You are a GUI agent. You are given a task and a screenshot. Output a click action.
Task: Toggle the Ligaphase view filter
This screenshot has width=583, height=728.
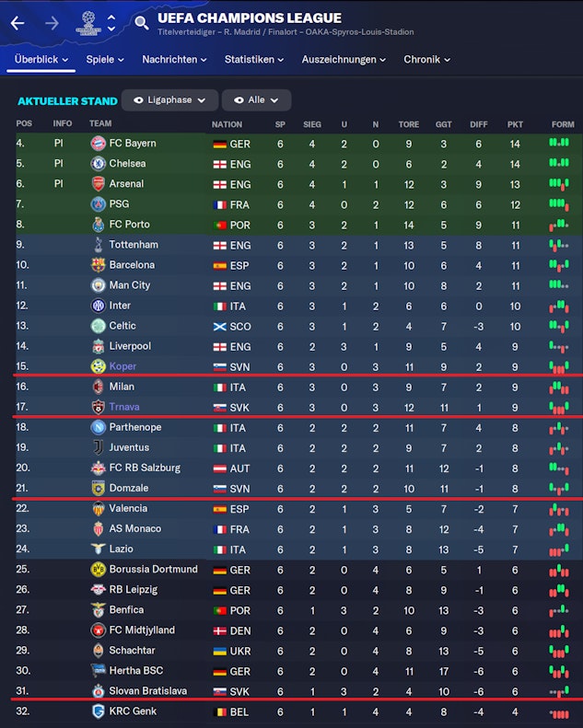click(169, 100)
